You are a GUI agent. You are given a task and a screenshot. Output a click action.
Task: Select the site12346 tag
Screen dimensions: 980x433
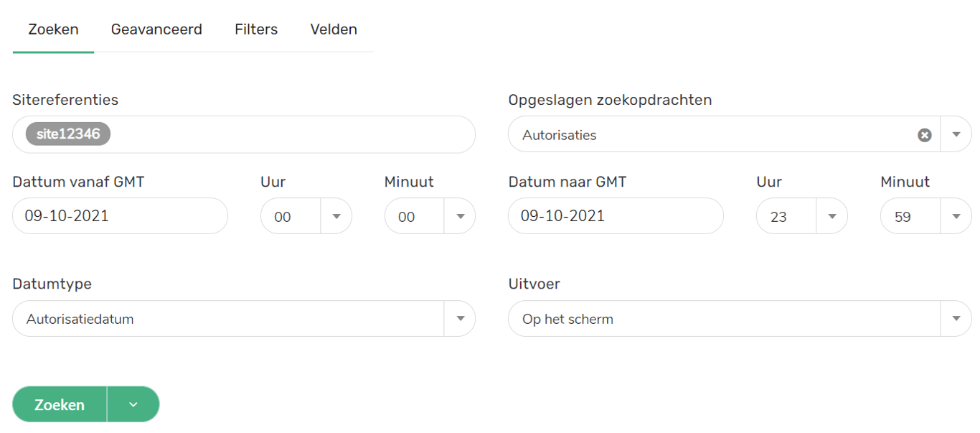tap(68, 134)
